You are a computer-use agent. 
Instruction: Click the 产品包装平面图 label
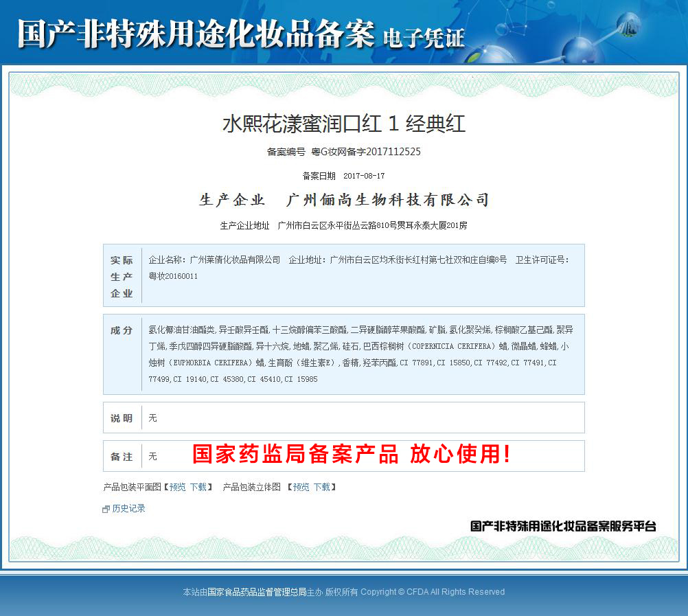click(x=132, y=487)
